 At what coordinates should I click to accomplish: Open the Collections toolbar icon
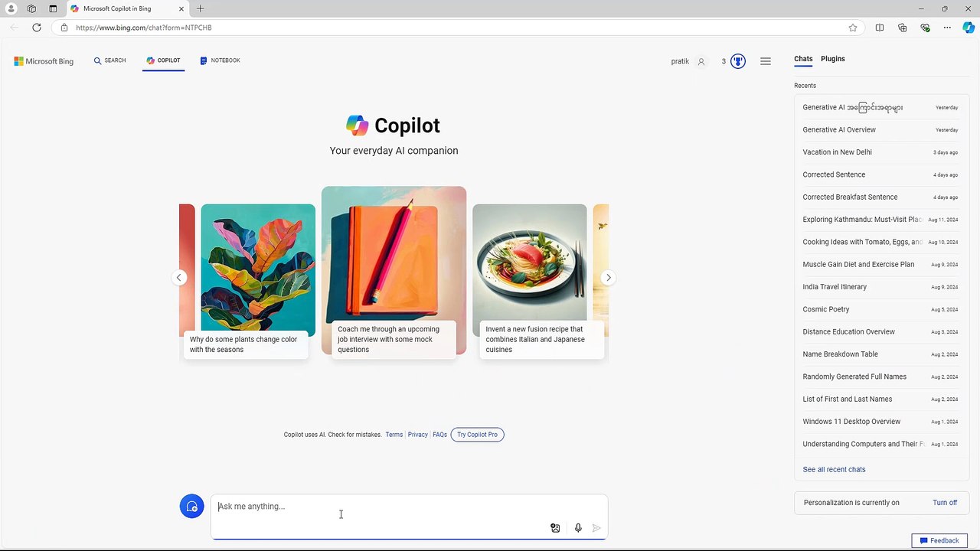[x=903, y=28]
